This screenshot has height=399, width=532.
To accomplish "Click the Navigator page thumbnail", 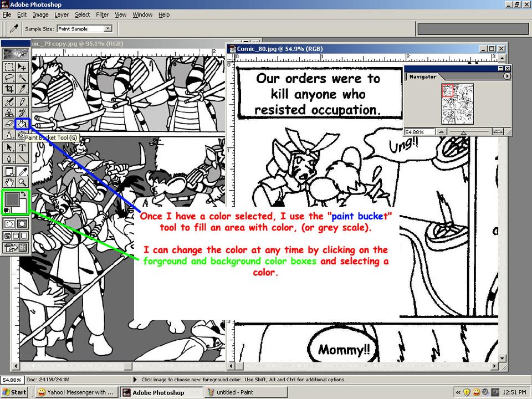I will (457, 104).
